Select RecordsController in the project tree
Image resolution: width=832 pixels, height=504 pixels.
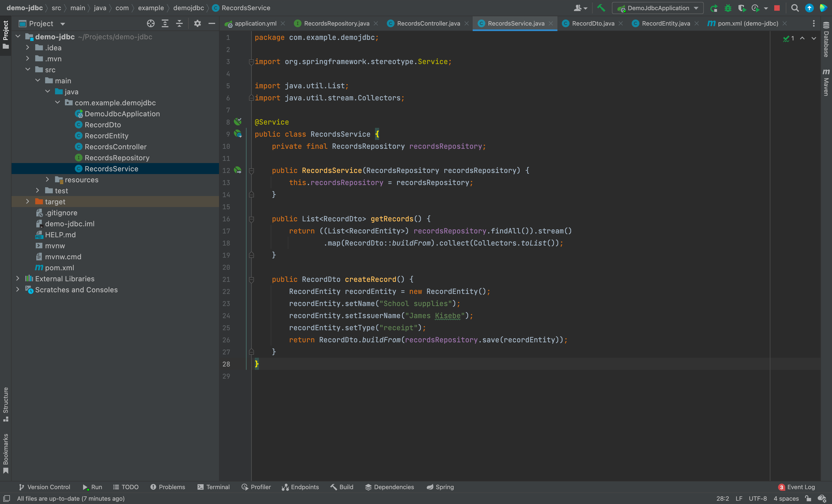coord(116,147)
